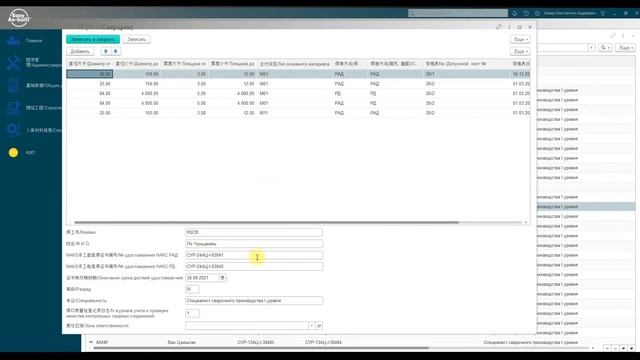
Task: Click the certificate expiry date field
Action: [202, 278]
